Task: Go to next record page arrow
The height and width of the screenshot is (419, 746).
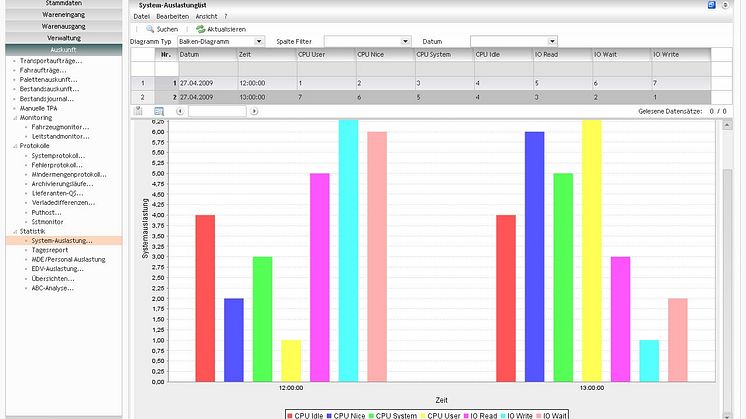Action: (x=254, y=111)
